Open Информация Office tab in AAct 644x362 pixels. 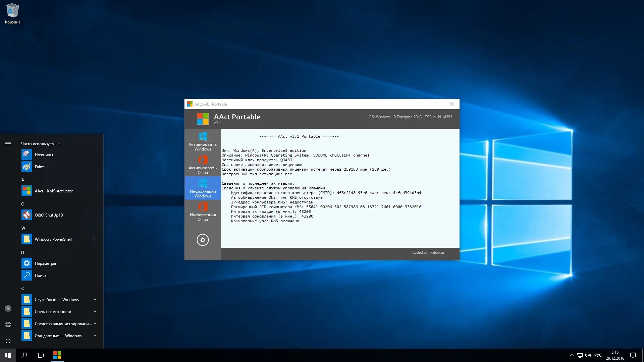click(x=203, y=212)
